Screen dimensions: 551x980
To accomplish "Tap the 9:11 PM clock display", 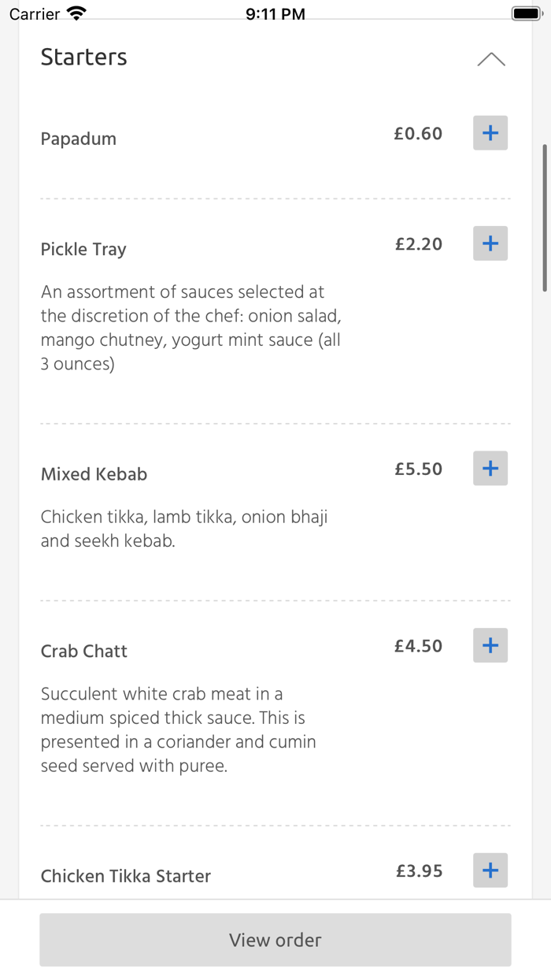I will (275, 13).
